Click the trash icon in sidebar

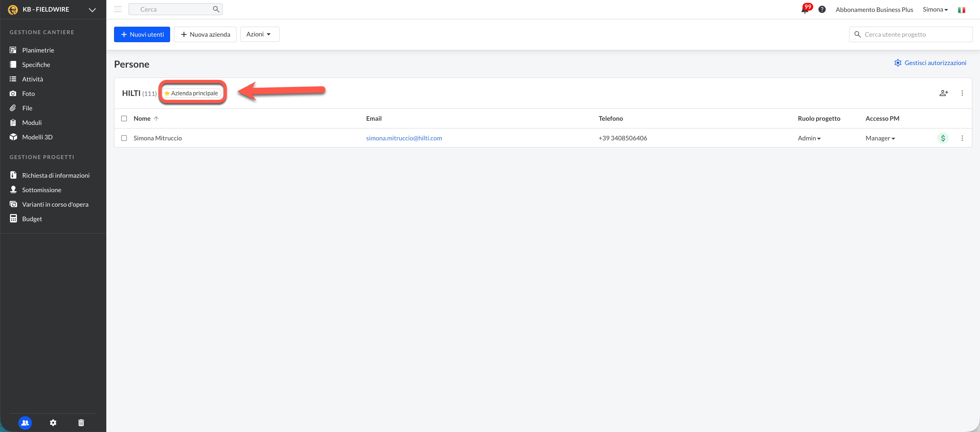(x=81, y=422)
